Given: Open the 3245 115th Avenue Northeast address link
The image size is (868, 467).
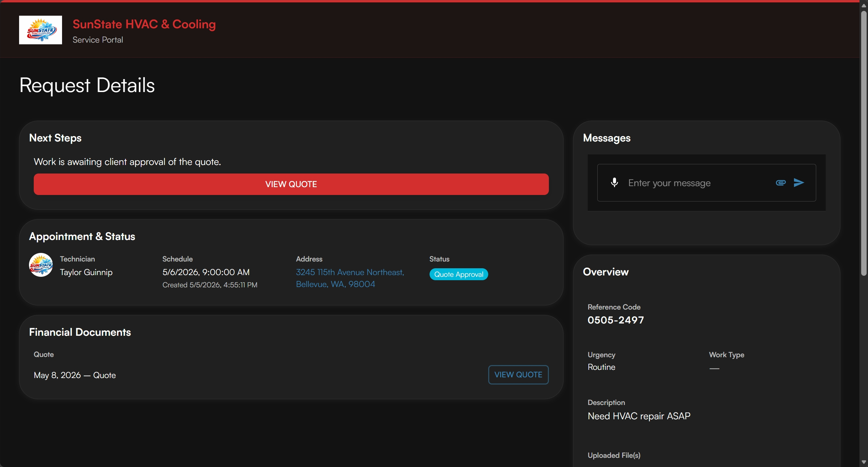Looking at the screenshot, I should pyautogui.click(x=350, y=278).
